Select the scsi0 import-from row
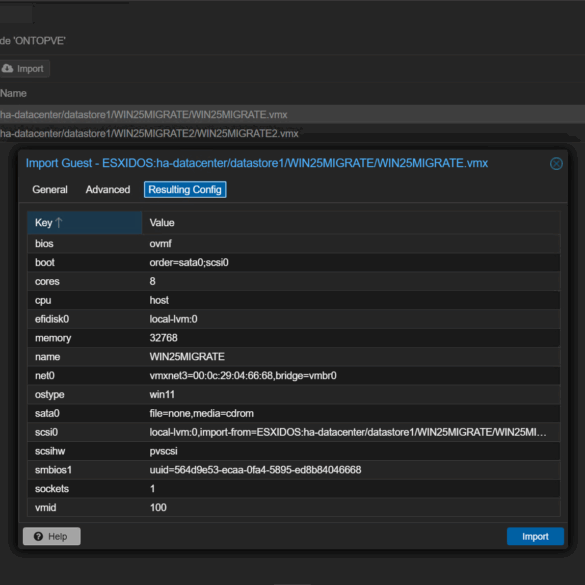Viewport: 585px width, 585px height. [x=294, y=432]
